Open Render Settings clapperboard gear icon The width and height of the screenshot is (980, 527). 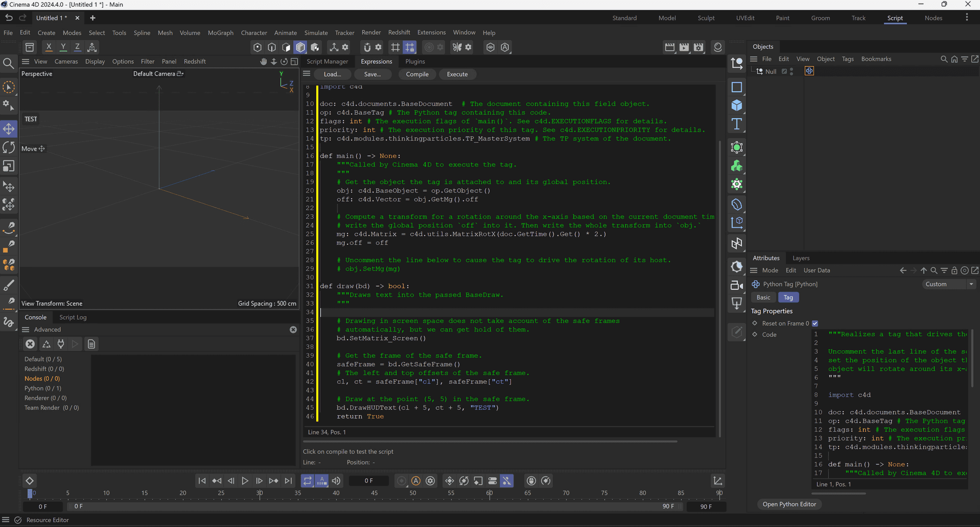coord(699,47)
